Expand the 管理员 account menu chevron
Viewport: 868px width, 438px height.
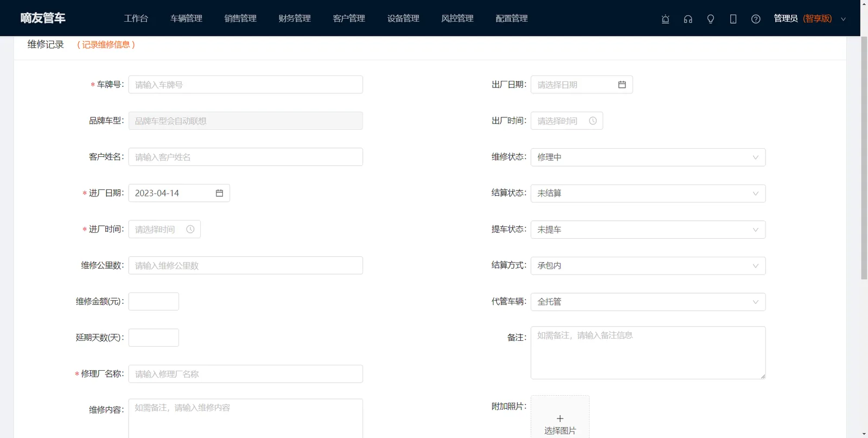[x=844, y=19]
